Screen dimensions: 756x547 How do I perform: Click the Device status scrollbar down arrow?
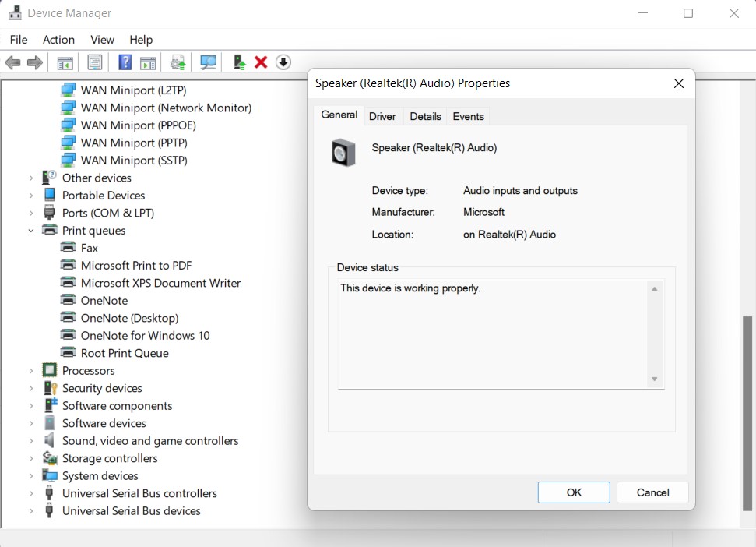tap(655, 379)
